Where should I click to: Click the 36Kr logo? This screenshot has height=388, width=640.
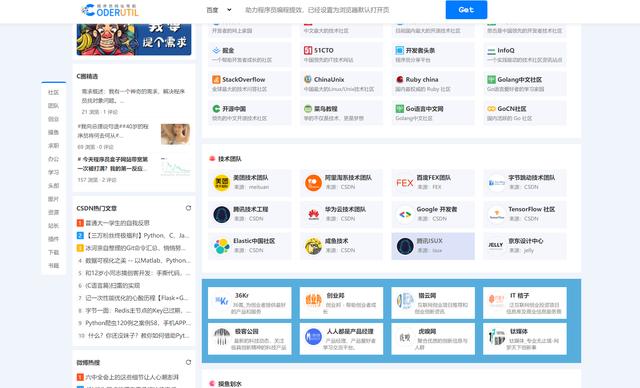pyautogui.click(x=222, y=302)
